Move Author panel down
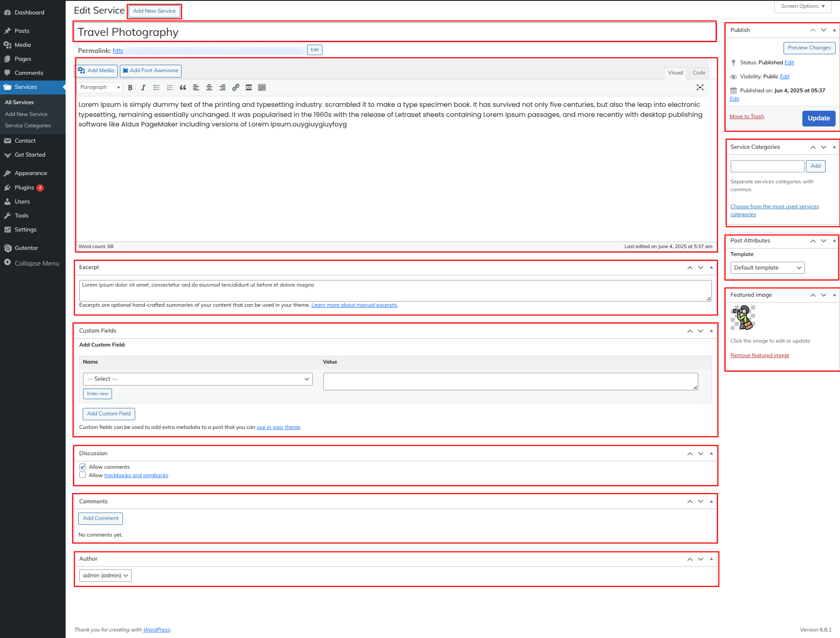840x638 pixels. (700, 559)
